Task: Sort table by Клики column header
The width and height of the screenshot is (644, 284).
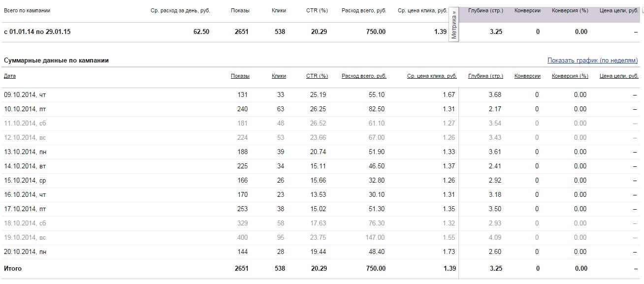Action: [x=279, y=76]
